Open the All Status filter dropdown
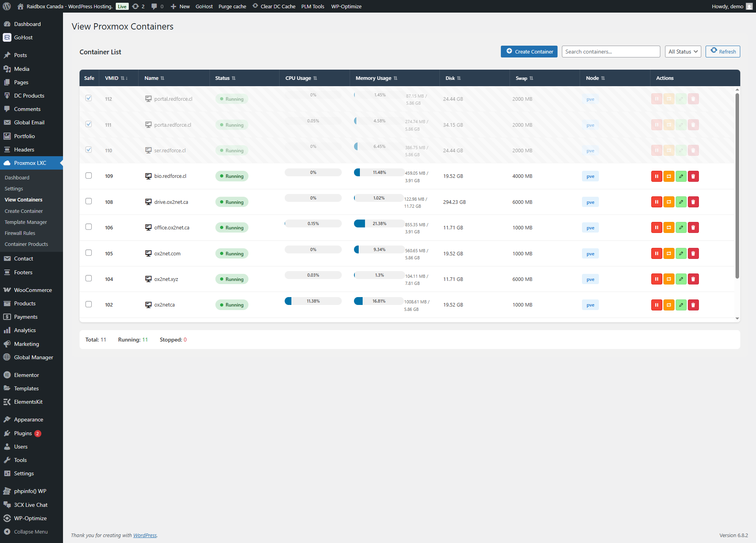The width and height of the screenshot is (756, 543). click(683, 52)
